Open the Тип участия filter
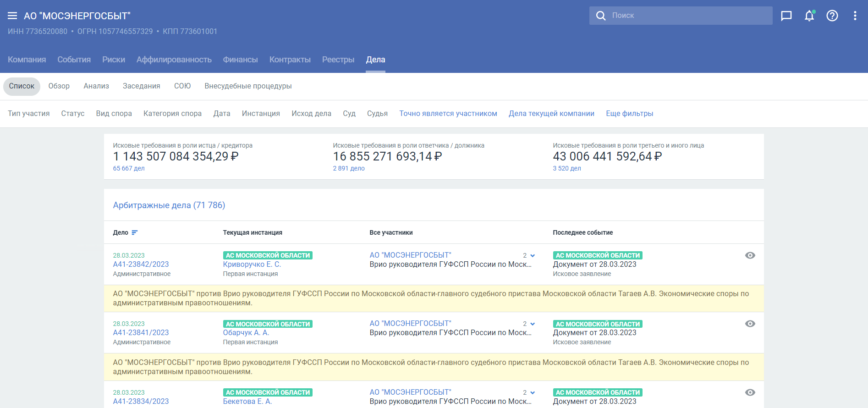Viewport: 868px width, 408px height. pyautogui.click(x=29, y=114)
